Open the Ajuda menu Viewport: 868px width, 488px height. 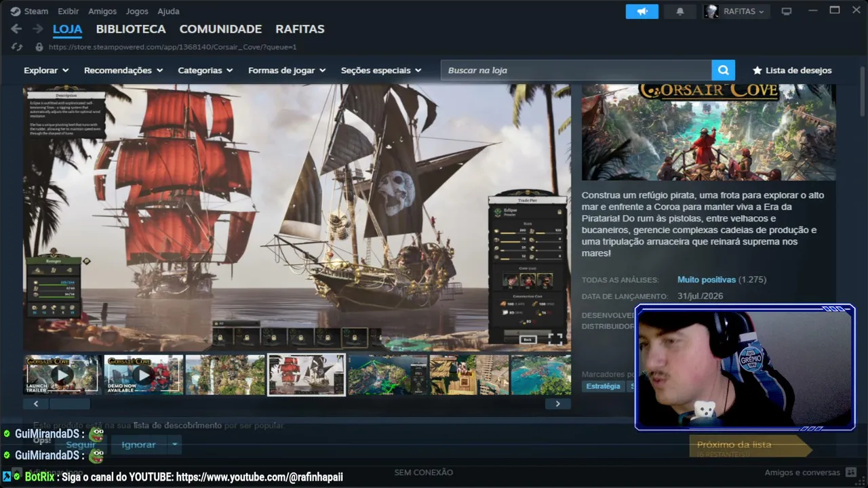click(x=168, y=12)
